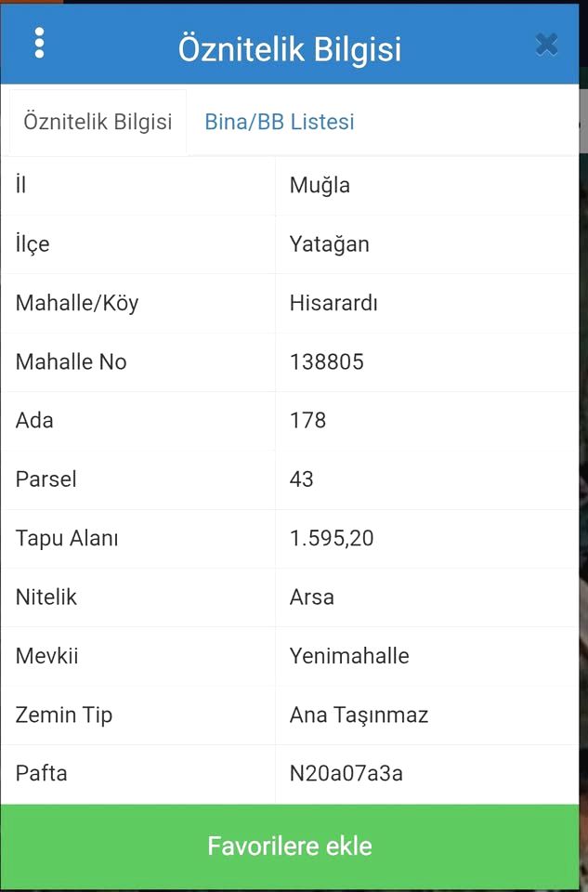Image resolution: width=588 pixels, height=892 pixels.
Task: Click the Zemin Tip value Ana Taşınmaz
Action: 359,715
